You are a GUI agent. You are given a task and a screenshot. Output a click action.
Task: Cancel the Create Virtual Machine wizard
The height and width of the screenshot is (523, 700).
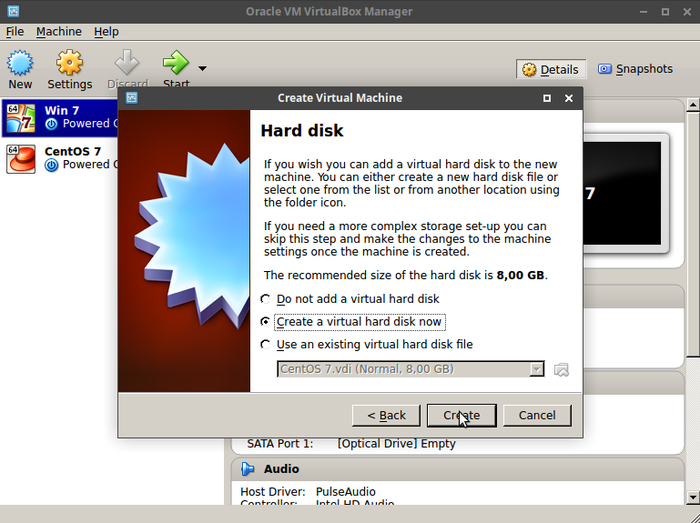click(537, 415)
